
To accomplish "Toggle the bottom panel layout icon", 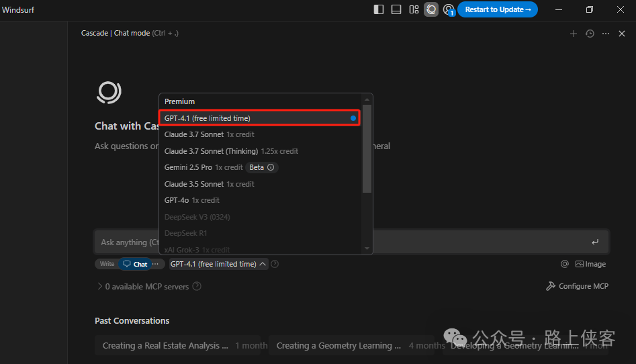I will tap(396, 9).
